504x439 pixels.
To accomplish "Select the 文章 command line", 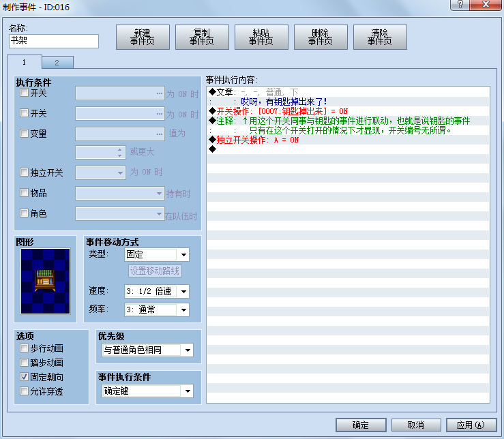I will coord(349,92).
